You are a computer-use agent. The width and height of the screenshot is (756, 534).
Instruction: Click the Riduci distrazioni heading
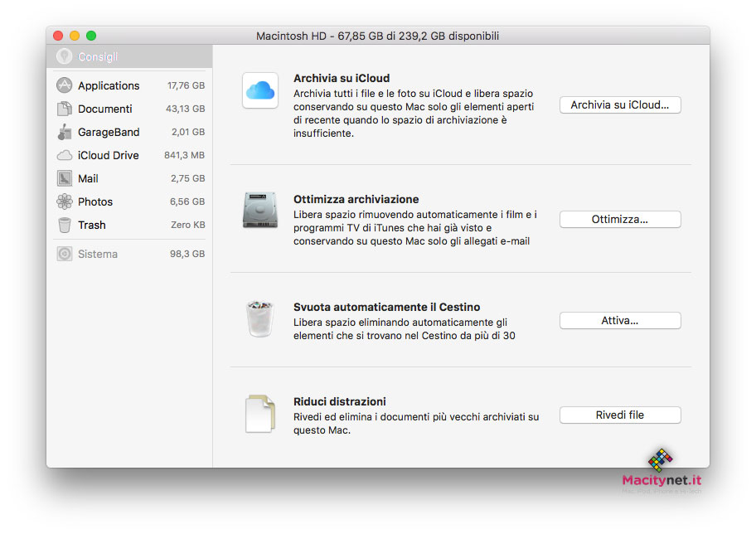pos(340,401)
